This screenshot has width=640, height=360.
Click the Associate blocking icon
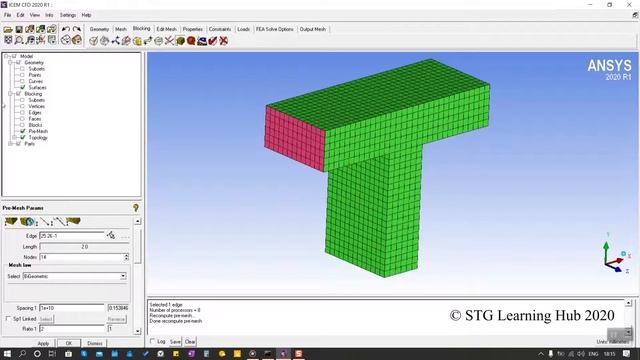(137, 41)
